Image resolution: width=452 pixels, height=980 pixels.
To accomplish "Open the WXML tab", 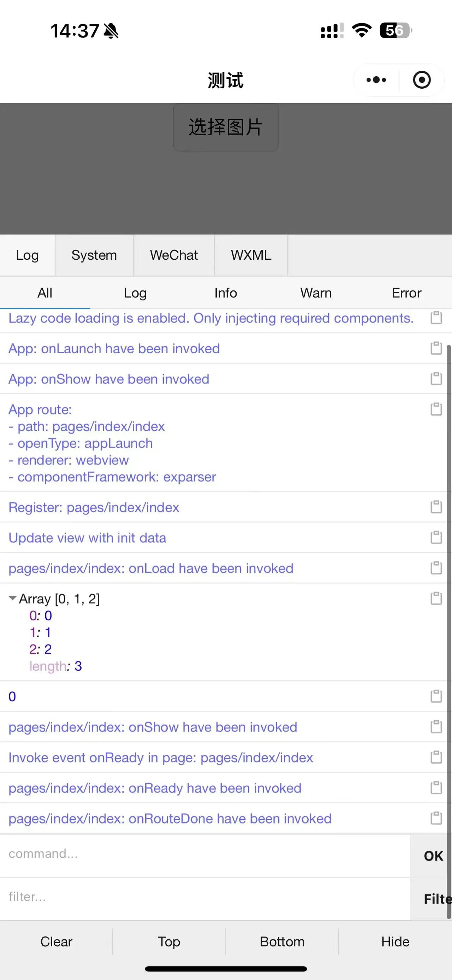I will point(251,255).
